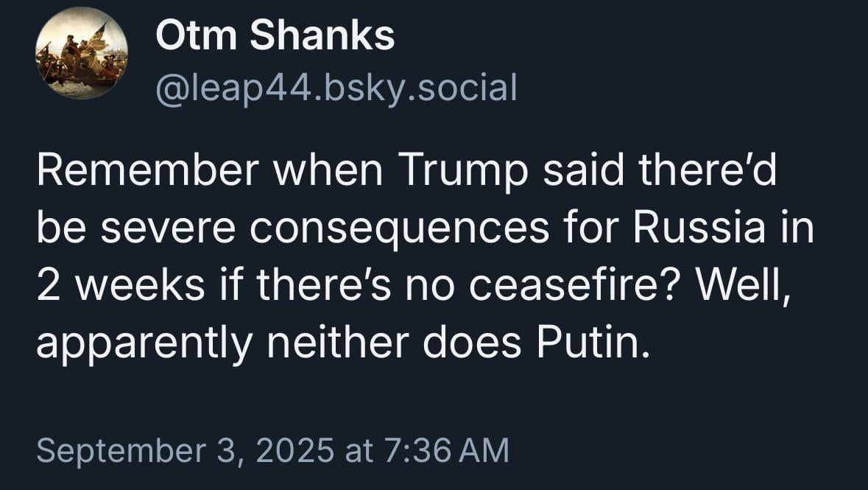This screenshot has height=490, width=868.
Task: Click the Otm Shanks display name
Action: [x=275, y=35]
